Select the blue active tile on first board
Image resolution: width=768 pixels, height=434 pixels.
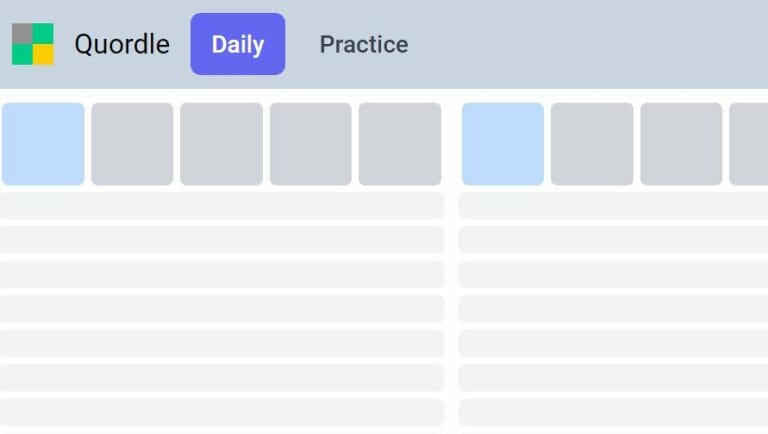43,144
